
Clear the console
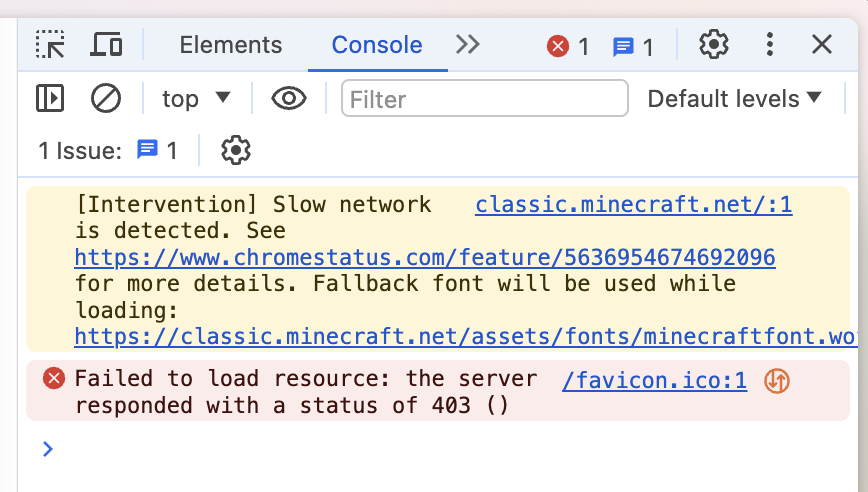pos(106,98)
